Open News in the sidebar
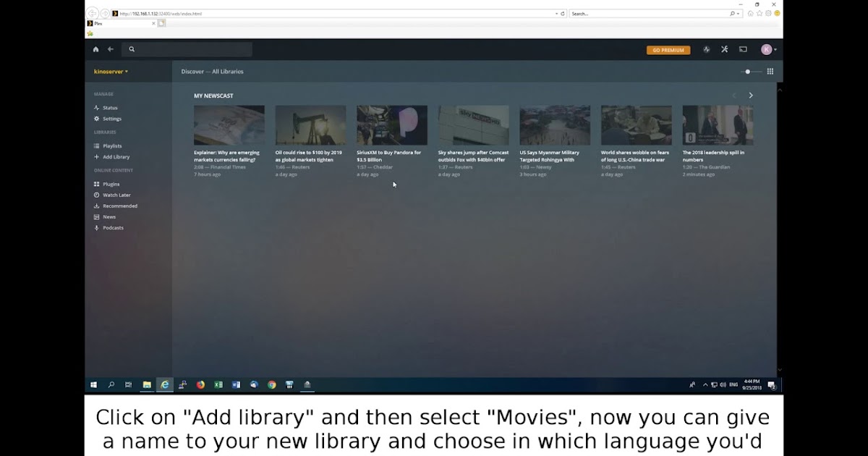868x456 pixels. click(x=109, y=217)
